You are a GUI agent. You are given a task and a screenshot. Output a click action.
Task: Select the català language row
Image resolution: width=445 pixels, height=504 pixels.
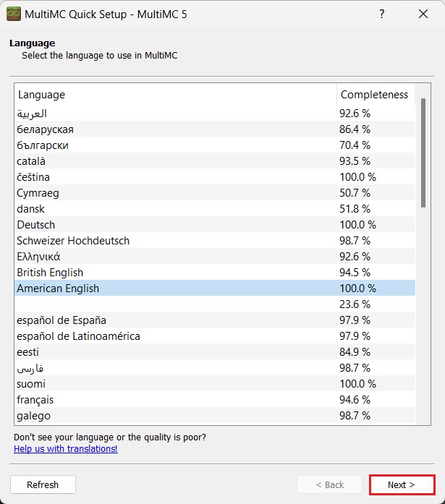tap(215, 161)
